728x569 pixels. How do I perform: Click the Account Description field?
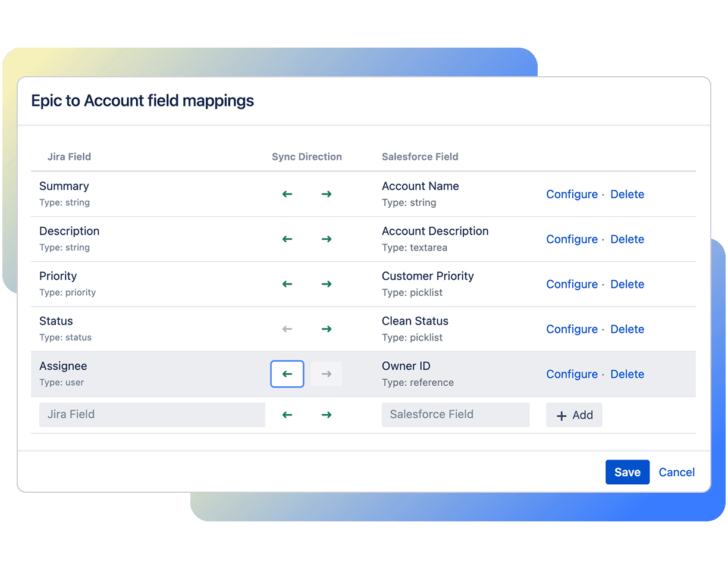pyautogui.click(x=435, y=232)
